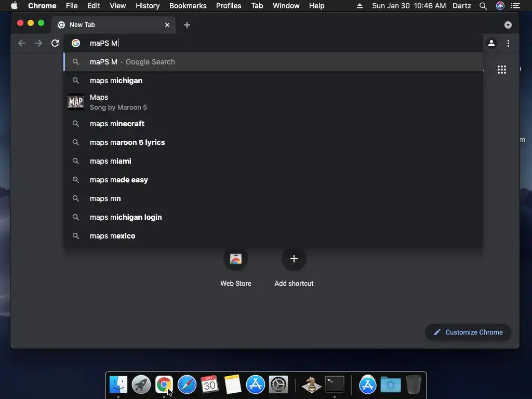Open the Bookmarks menu
The height and width of the screenshot is (399, 532).
coord(188,6)
